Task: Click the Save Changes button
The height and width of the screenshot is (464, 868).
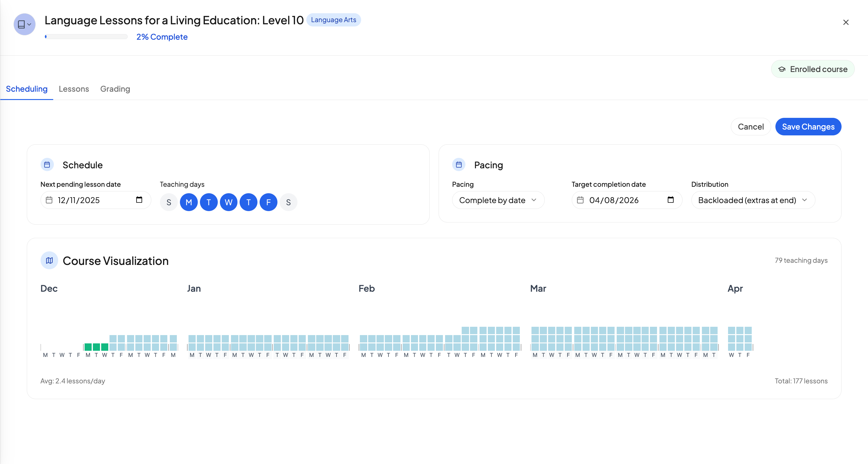Action: point(808,127)
